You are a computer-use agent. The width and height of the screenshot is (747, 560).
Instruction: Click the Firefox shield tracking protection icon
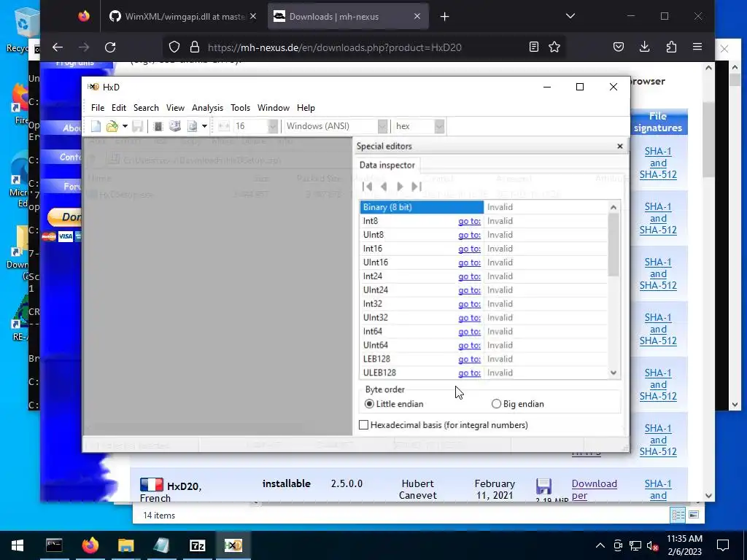click(174, 47)
